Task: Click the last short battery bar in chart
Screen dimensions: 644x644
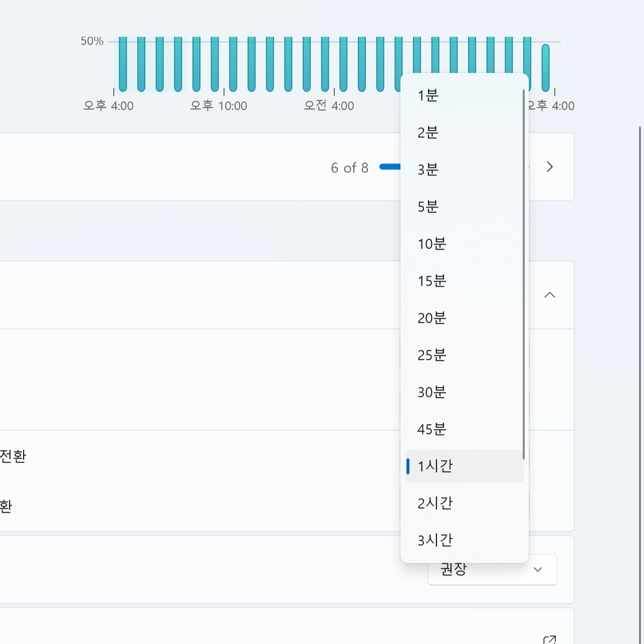Action: coord(546,68)
